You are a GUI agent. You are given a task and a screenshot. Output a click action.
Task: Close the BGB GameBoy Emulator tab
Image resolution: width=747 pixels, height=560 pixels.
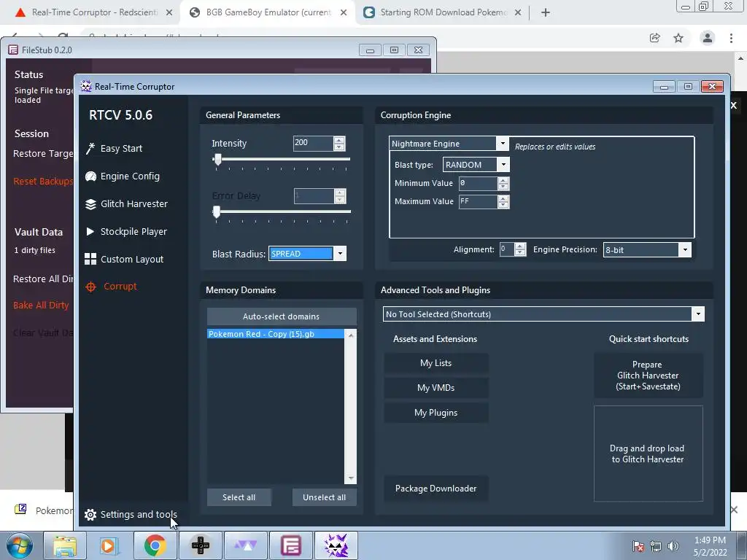[344, 13]
